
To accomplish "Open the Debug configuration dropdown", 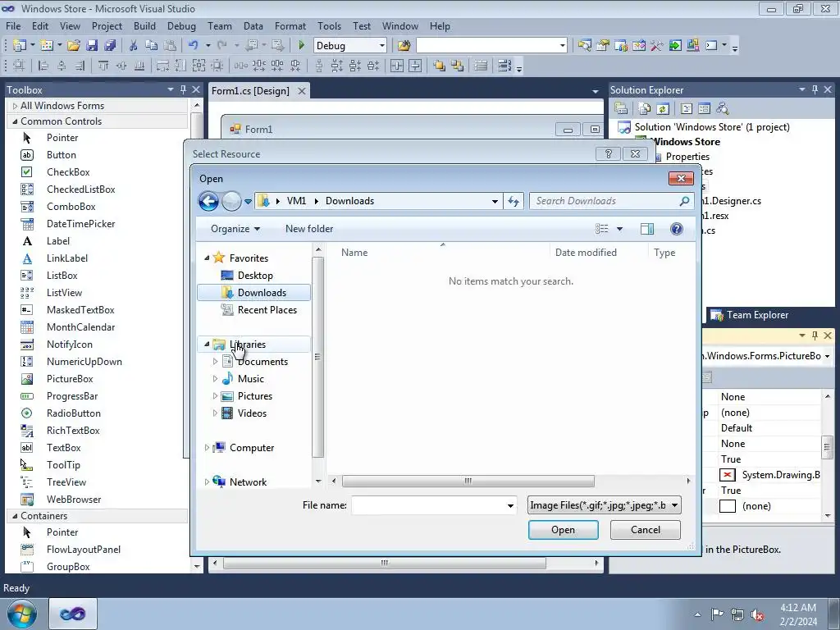I will point(382,46).
